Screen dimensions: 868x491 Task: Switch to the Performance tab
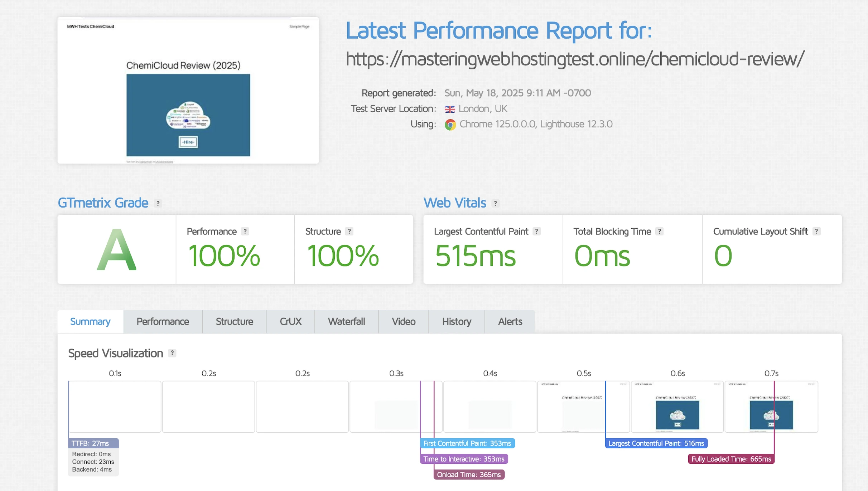click(163, 322)
